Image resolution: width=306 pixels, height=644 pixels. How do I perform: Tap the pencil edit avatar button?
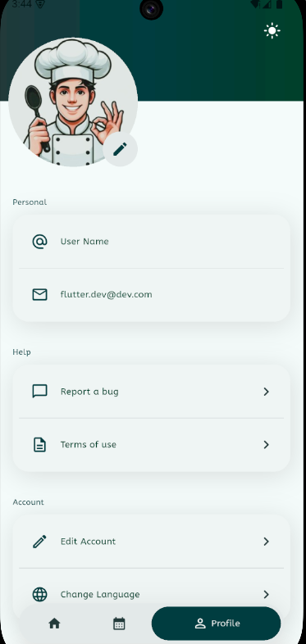click(x=120, y=149)
